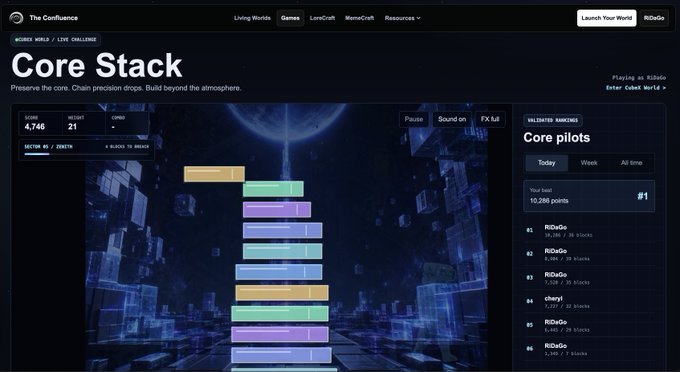The height and width of the screenshot is (372, 680).
Task: Go to LoreCraft in navigation
Action: (322, 18)
